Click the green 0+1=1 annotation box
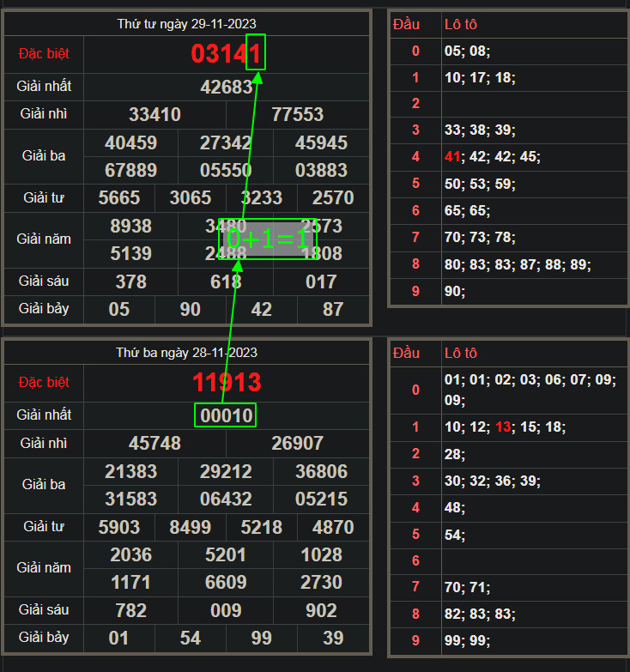 pyautogui.click(x=268, y=239)
